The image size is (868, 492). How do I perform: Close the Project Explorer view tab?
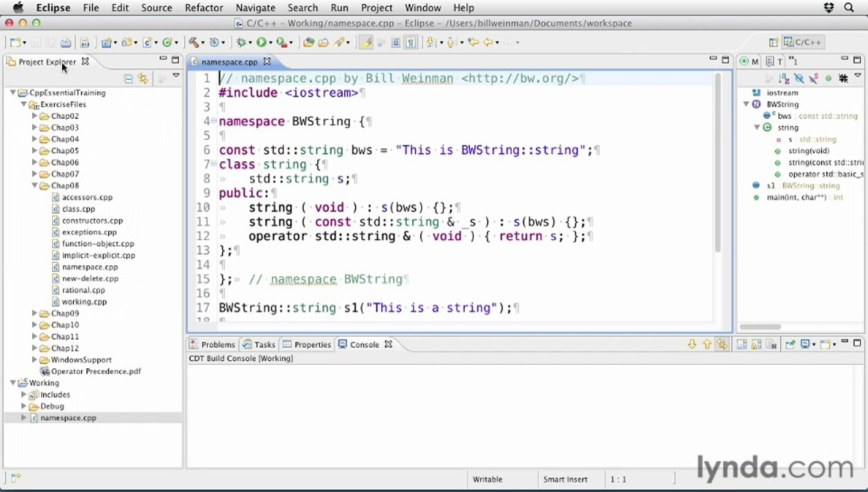coord(85,61)
